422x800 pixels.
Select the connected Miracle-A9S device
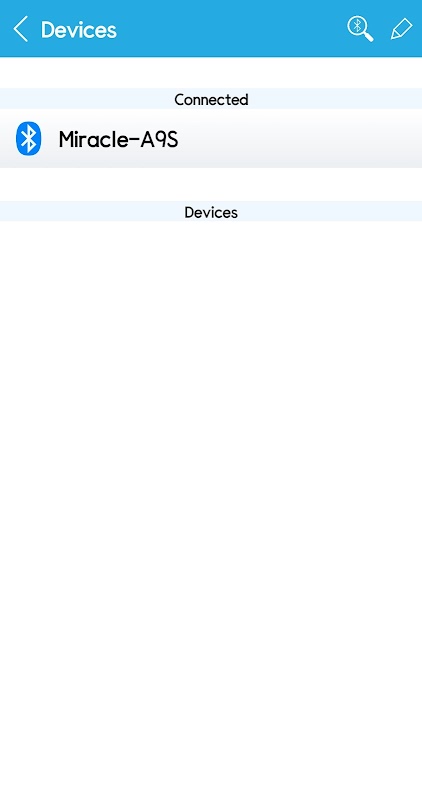point(211,138)
